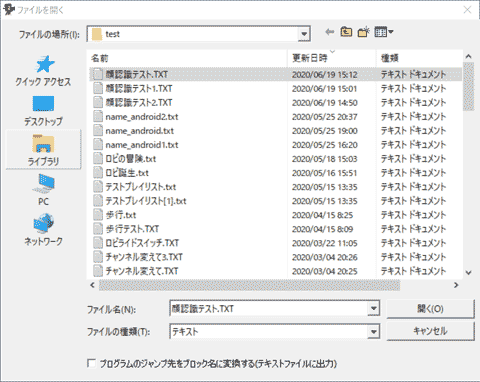Click the horizontal scrollbar thumb

click(249, 285)
